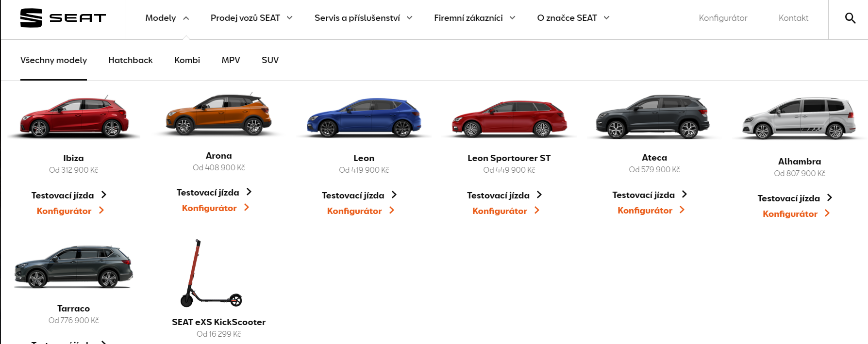Expand the Prodej vozů SEAT menu
This screenshot has width=868, height=344.
(x=251, y=18)
